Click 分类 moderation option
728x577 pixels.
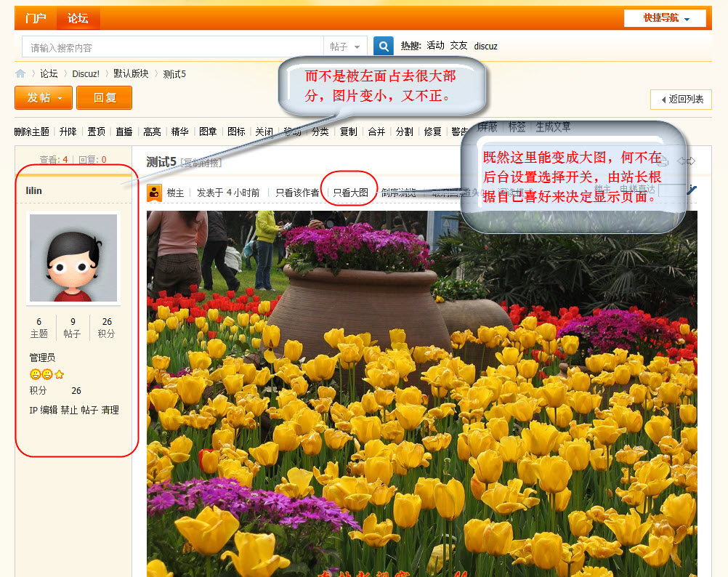point(320,132)
